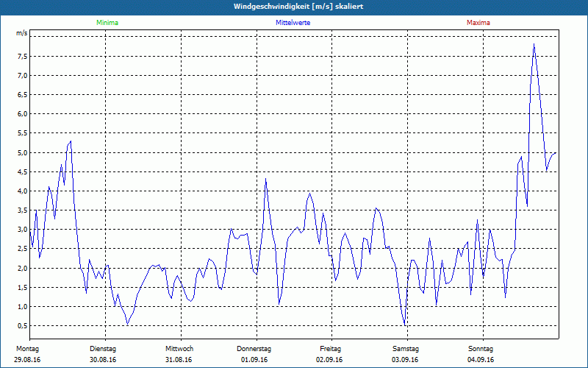Click the lowest dip just before Samstag
This screenshot has width=588, height=368.
[405, 325]
